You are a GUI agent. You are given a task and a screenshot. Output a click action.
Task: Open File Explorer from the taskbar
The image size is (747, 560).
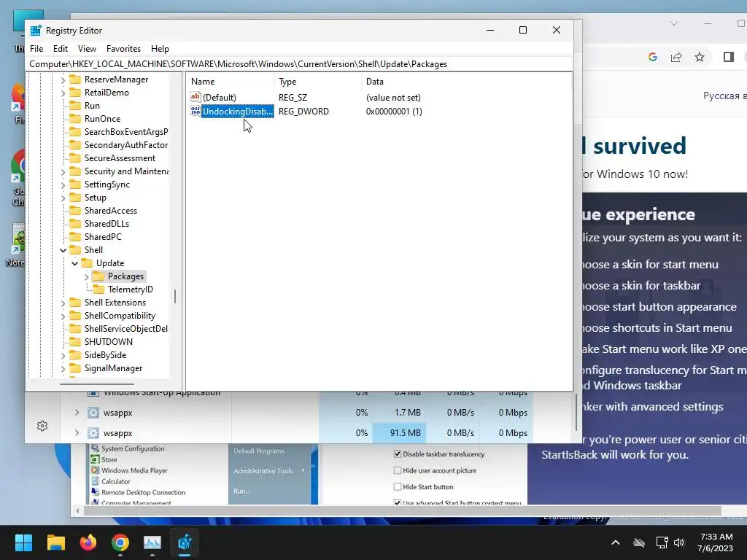pos(55,542)
